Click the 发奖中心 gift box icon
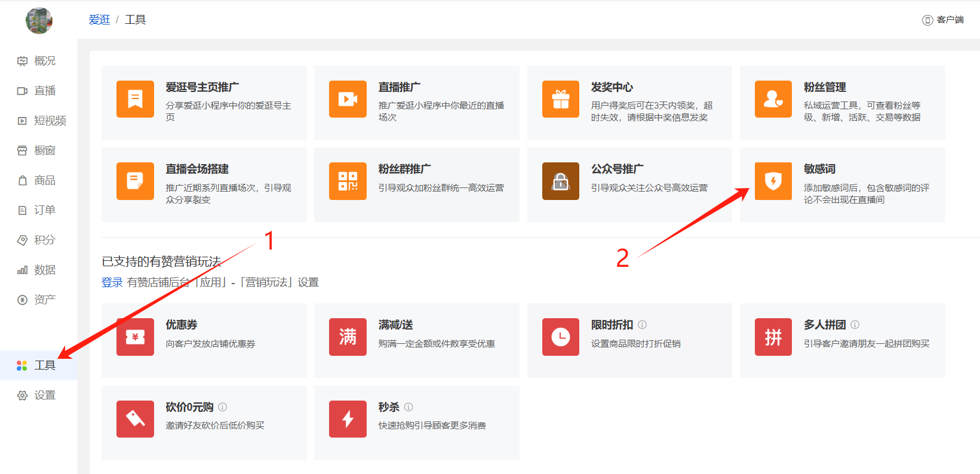This screenshot has height=474, width=980. tap(561, 99)
